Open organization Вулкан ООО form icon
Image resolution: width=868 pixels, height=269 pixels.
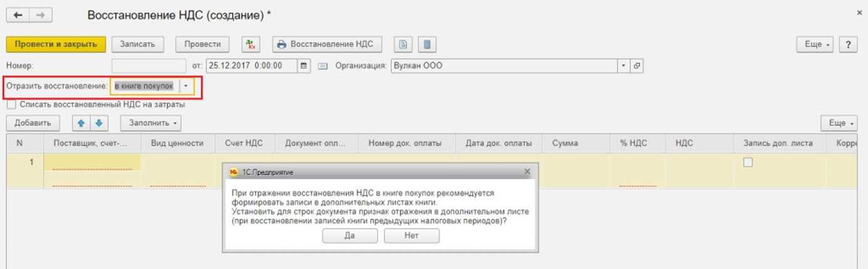637,65
